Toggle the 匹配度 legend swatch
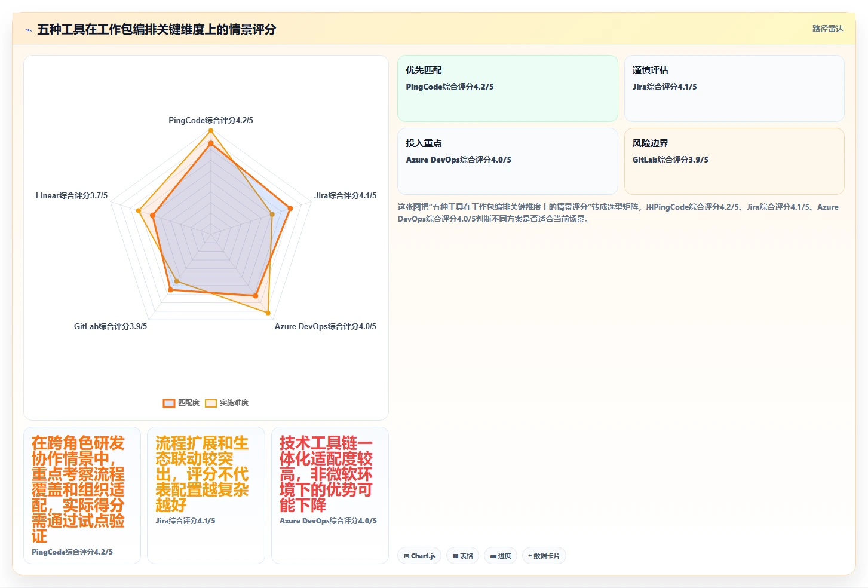The height and width of the screenshot is (588, 868). 169,403
